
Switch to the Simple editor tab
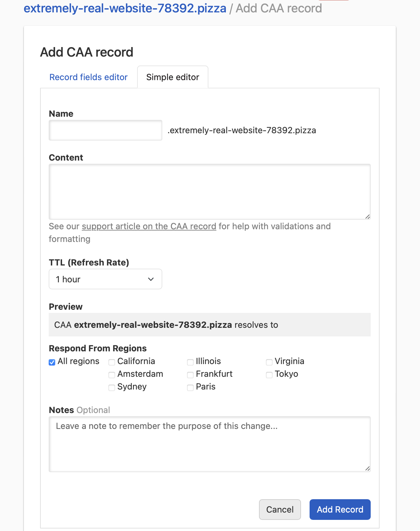click(x=172, y=77)
